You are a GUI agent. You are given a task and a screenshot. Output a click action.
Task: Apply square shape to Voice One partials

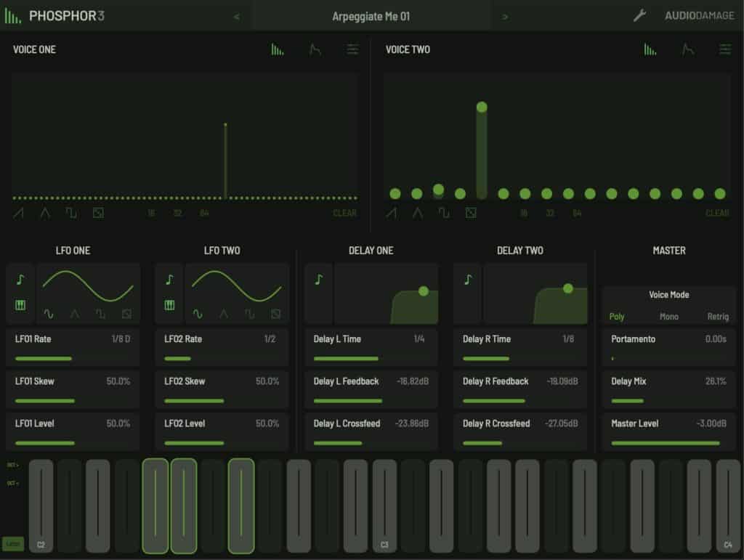(72, 213)
